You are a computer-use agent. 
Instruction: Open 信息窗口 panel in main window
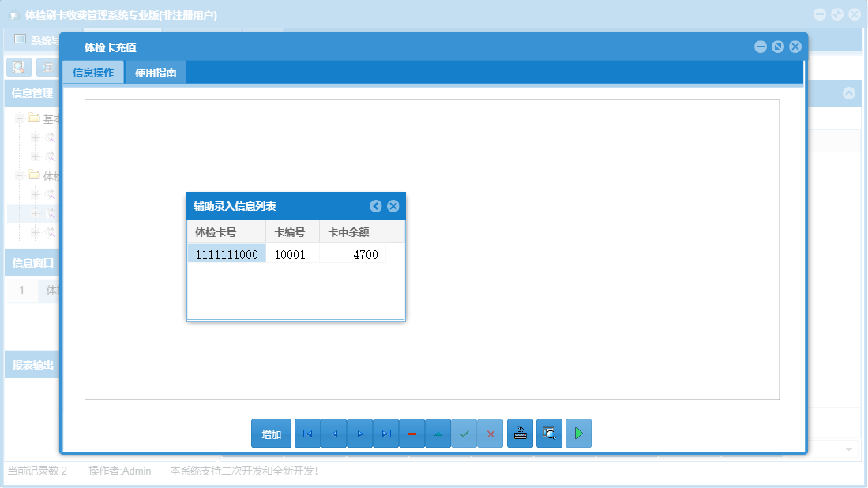click(x=32, y=263)
